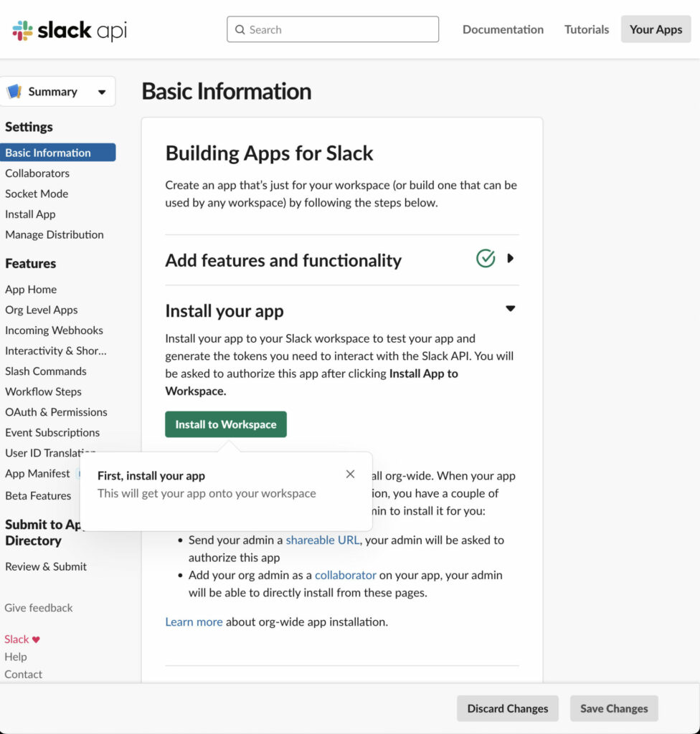Click Give feedback link

tap(39, 608)
